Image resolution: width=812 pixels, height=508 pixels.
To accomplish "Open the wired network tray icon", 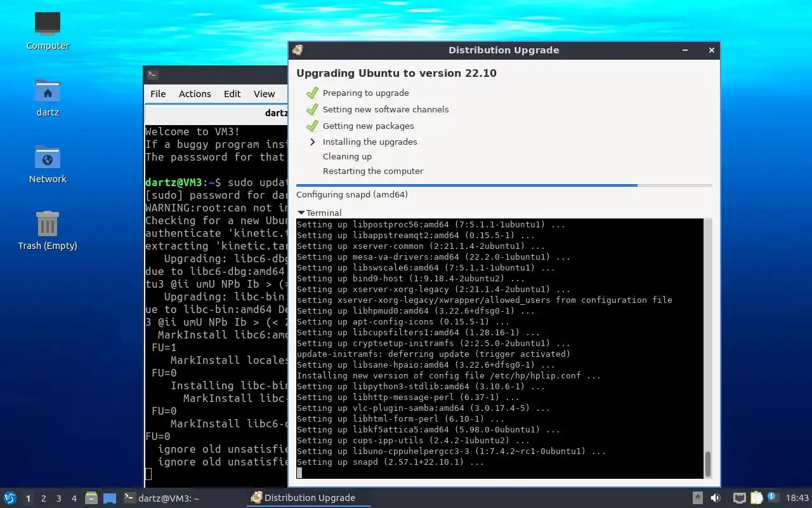I will tap(739, 498).
